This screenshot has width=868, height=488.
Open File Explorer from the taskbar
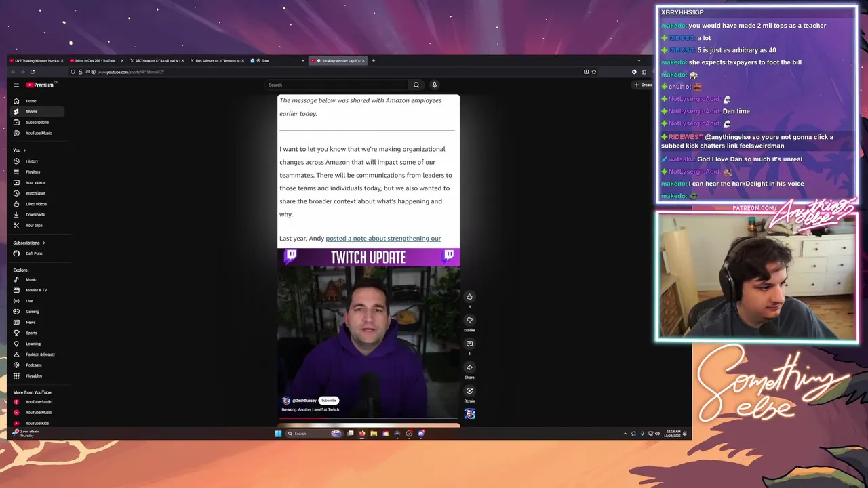(374, 434)
